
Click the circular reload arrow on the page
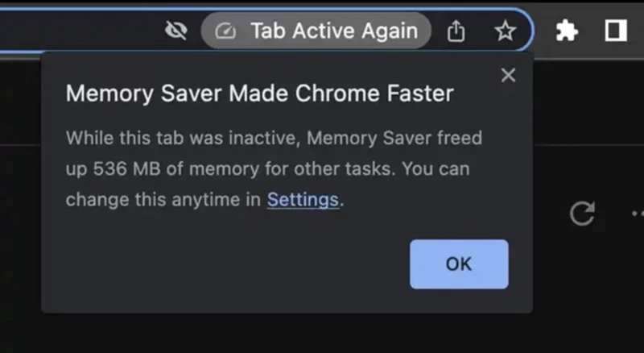point(582,214)
